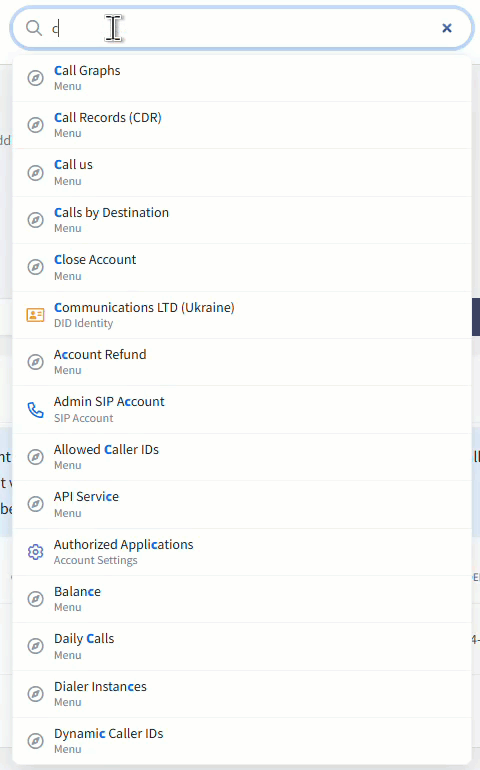This screenshot has width=480, height=770.
Task: Click compass icon beside Balance
Action: (x=35, y=599)
